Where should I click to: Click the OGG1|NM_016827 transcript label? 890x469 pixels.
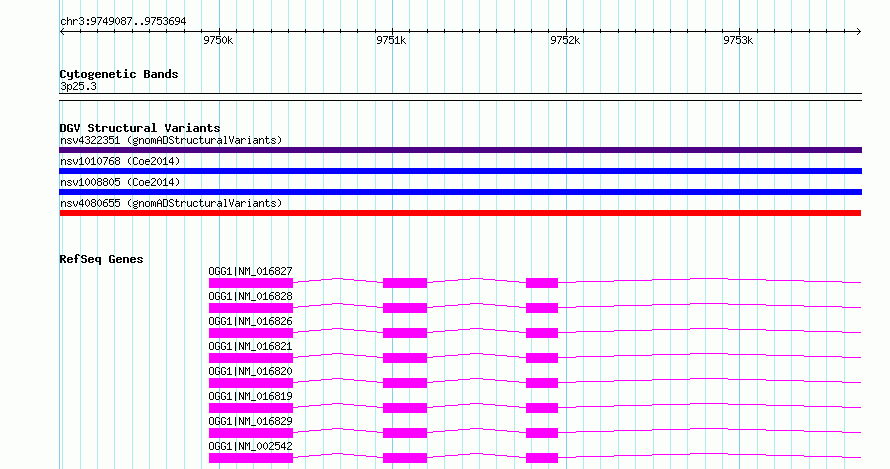250,271
